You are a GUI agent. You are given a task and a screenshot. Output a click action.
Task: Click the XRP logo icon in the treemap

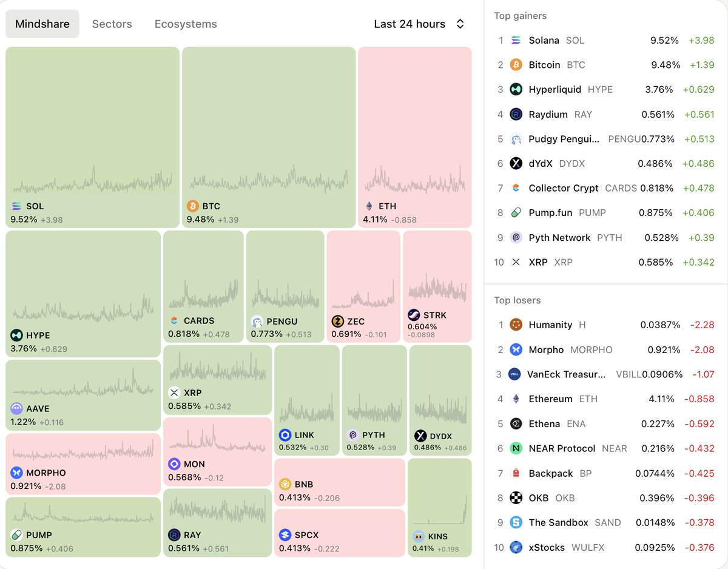(x=174, y=392)
